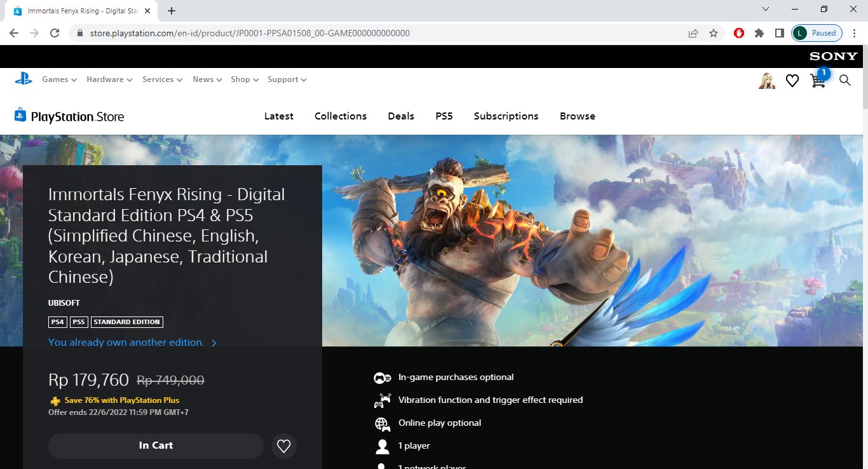The width and height of the screenshot is (868, 469).
Task: Open the PlayStation Store home logo
Action: pyautogui.click(x=69, y=116)
